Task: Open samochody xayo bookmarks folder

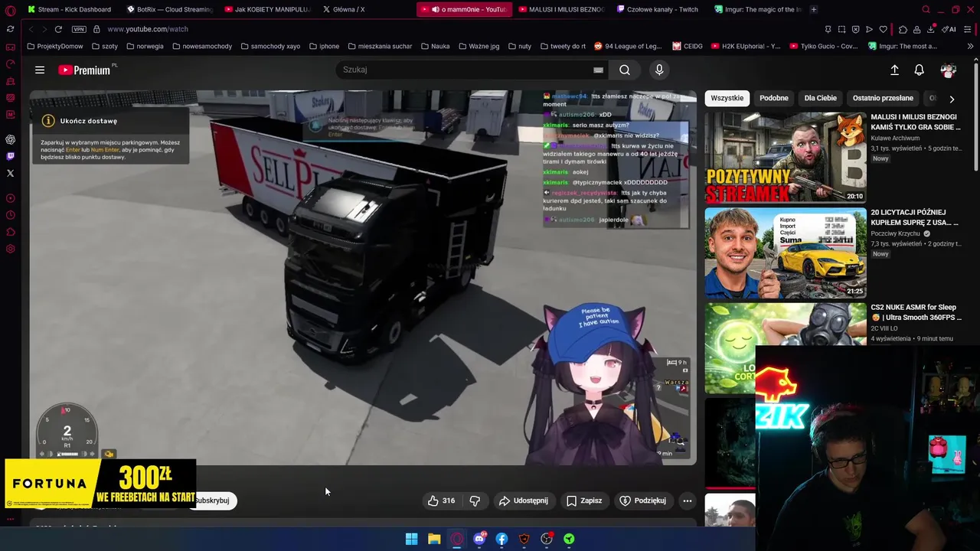Action: pyautogui.click(x=270, y=46)
